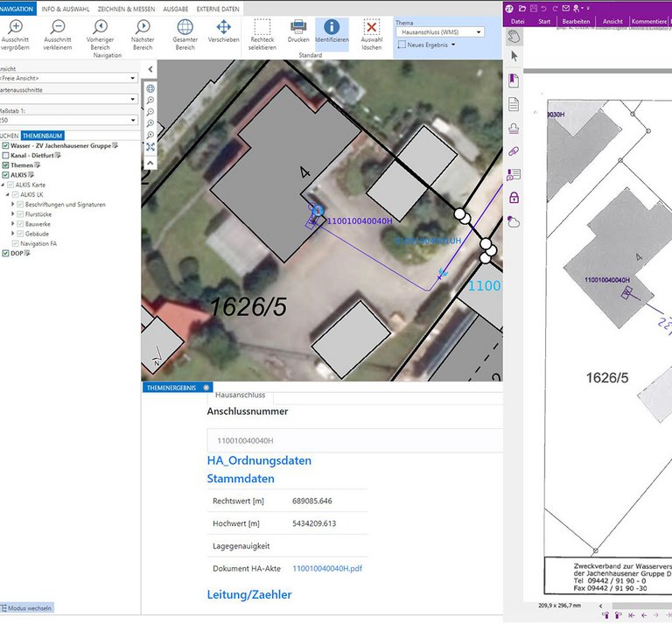Toggle the DOP layer checkbox

tap(5, 254)
